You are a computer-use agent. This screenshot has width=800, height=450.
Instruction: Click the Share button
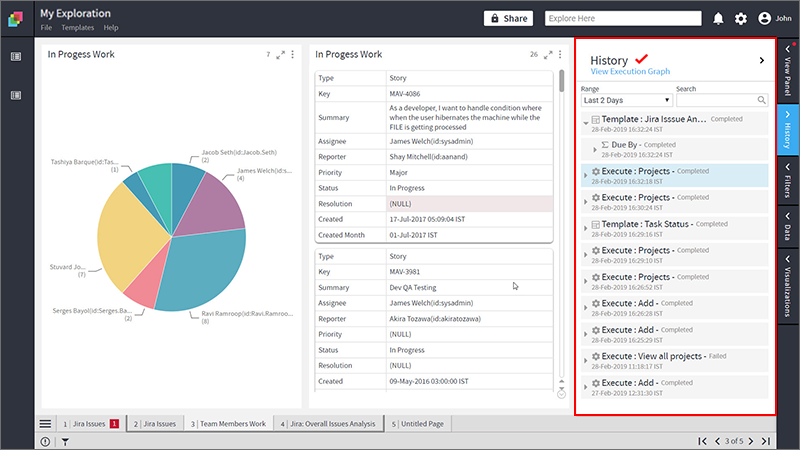click(x=508, y=18)
